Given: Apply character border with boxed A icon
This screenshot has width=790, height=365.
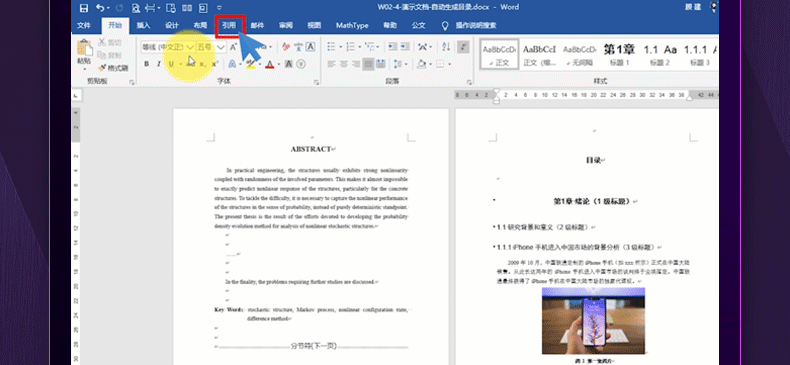Looking at the screenshot, I should point(311,47).
